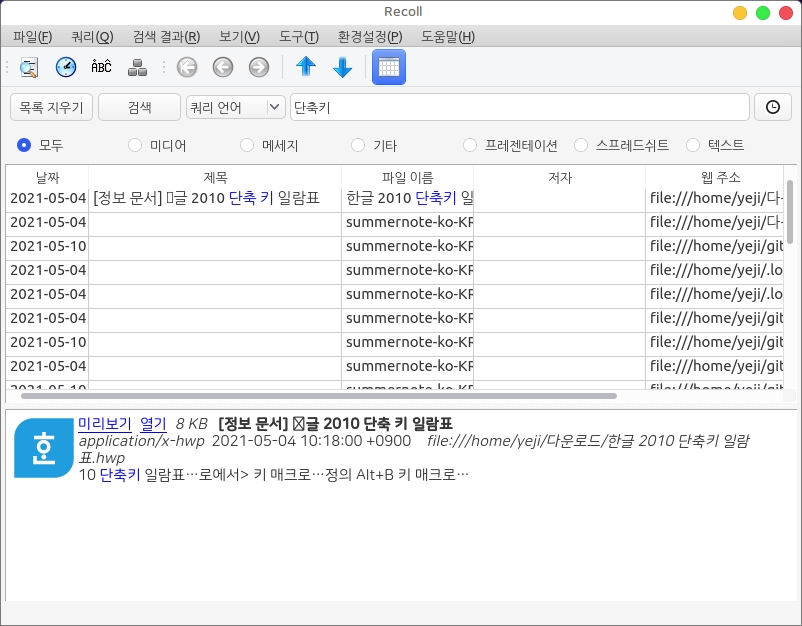
Task: Click the index blocks icon in toolbar
Action: pos(138,67)
